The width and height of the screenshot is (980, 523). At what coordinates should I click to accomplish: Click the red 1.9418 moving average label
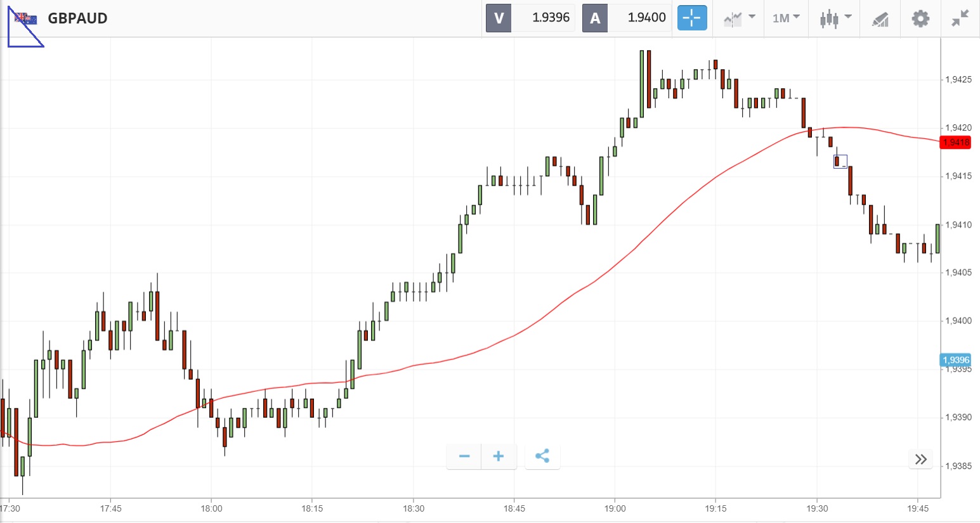point(956,142)
